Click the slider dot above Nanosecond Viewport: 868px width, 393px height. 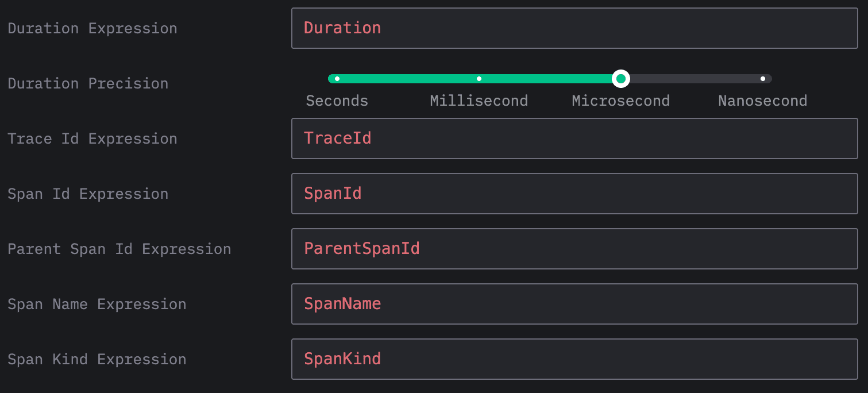point(763,79)
